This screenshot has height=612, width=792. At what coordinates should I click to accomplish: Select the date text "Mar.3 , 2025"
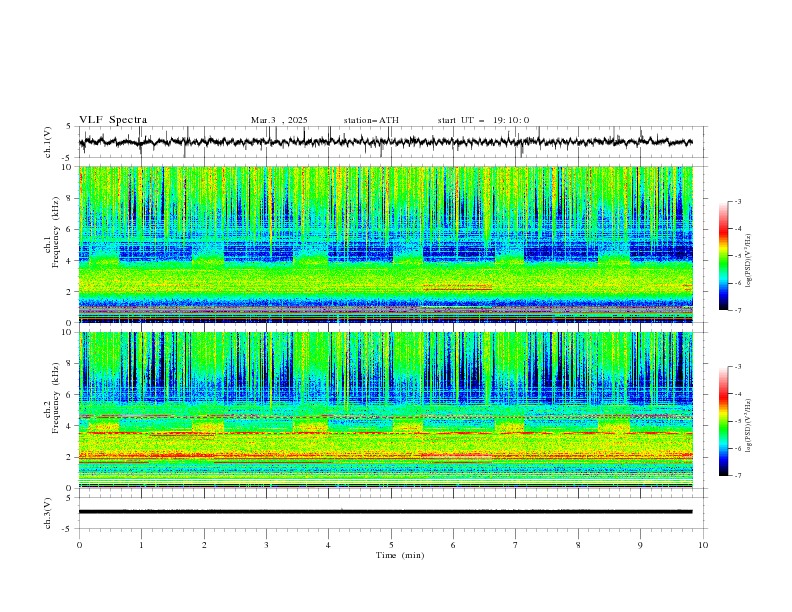click(x=279, y=120)
